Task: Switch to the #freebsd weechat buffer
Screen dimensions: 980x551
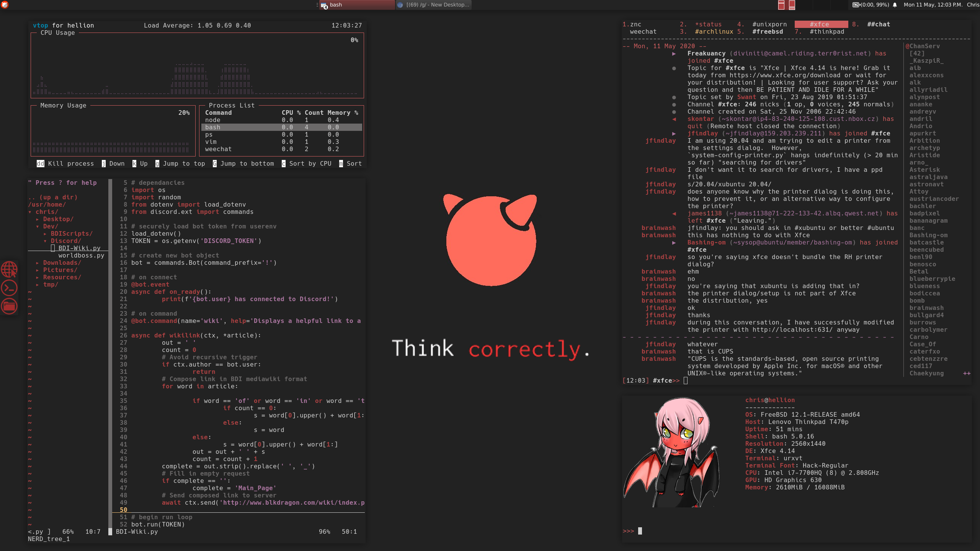Action: (x=767, y=32)
